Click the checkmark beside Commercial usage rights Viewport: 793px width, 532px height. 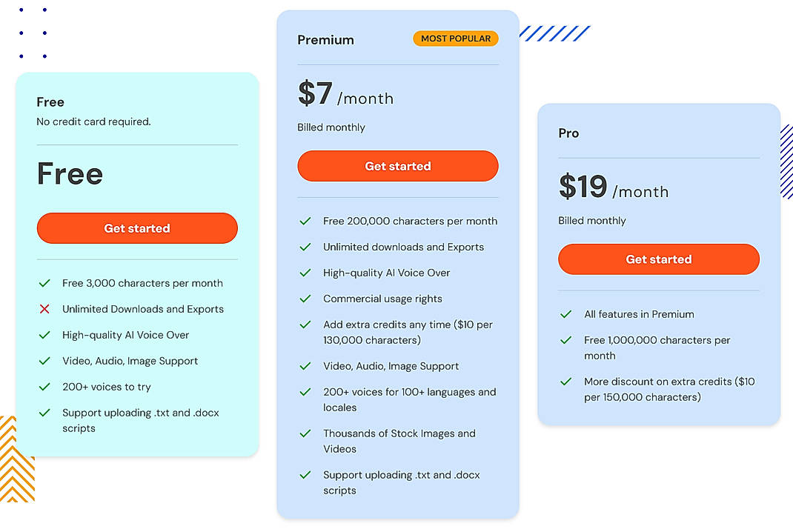coord(306,299)
